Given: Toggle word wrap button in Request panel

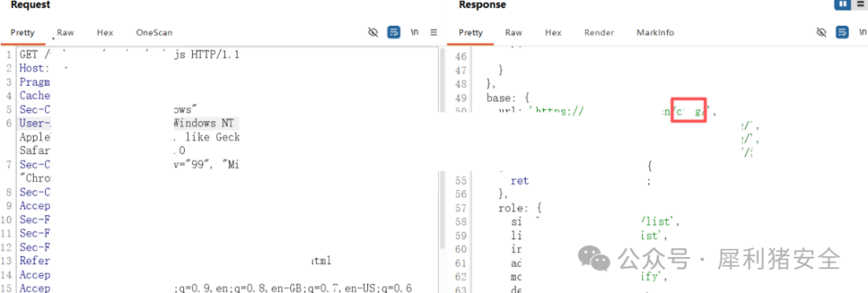Looking at the screenshot, I should point(394,33).
